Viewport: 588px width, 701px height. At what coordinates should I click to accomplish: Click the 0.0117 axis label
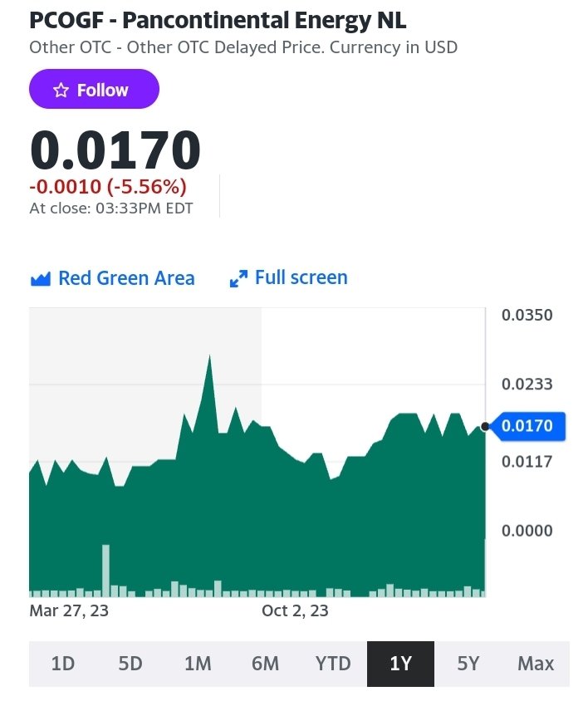tap(527, 461)
